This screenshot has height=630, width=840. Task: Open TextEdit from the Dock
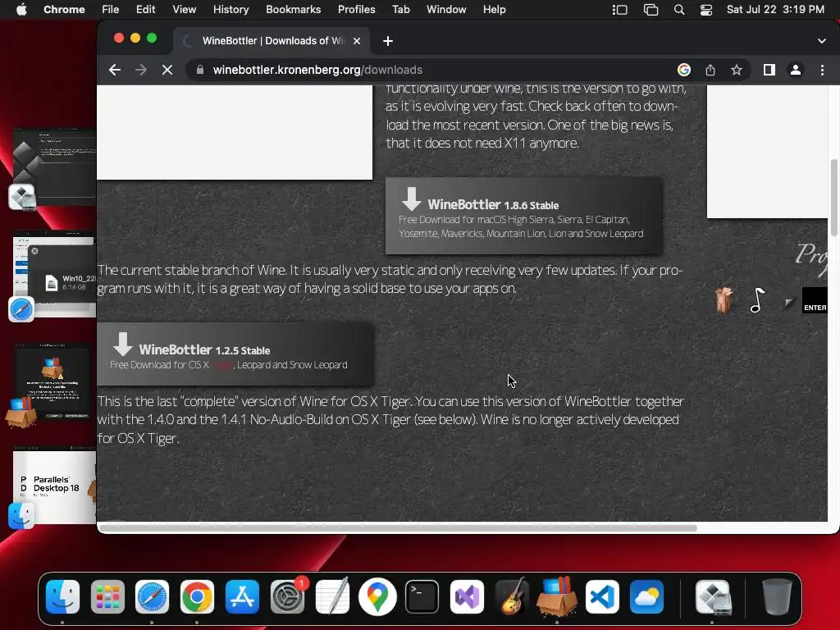[332, 597]
